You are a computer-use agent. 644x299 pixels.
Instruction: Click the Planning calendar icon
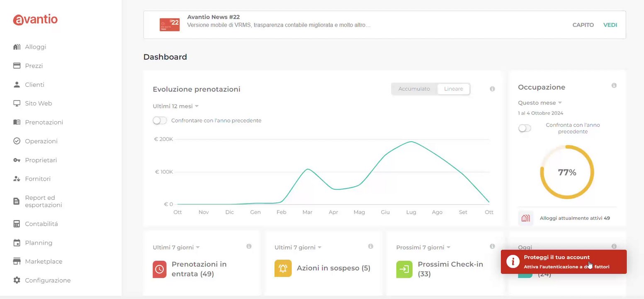[x=17, y=243]
